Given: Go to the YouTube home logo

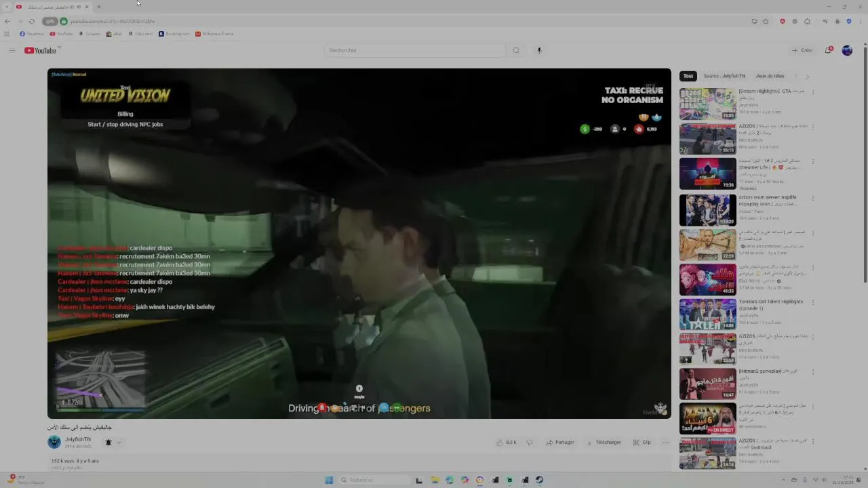Looking at the screenshot, I should tap(41, 50).
